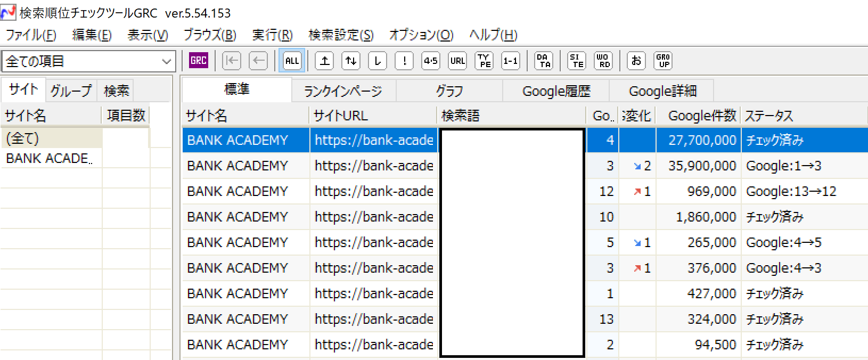This screenshot has width=868, height=360.
Task: Click the L-shaped toolbar icon
Action: 378,61
